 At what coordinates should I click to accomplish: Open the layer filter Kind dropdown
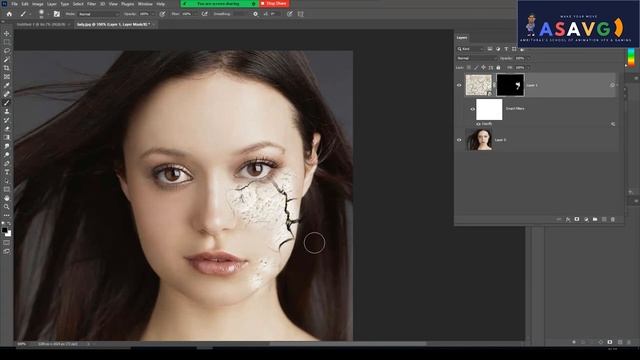pos(471,49)
